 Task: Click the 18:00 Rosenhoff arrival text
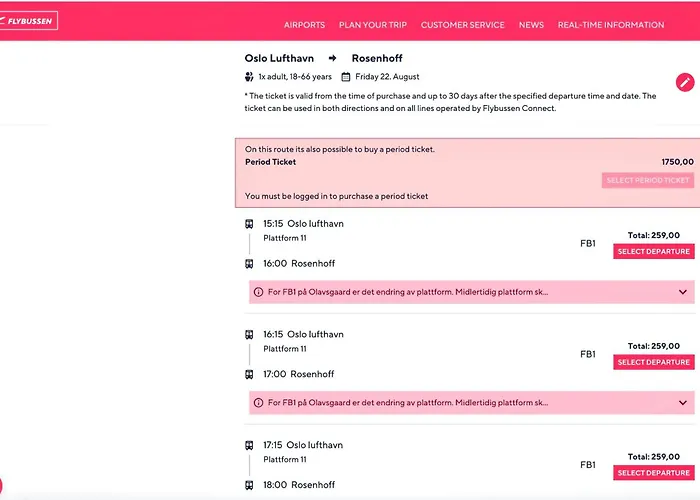click(x=299, y=485)
